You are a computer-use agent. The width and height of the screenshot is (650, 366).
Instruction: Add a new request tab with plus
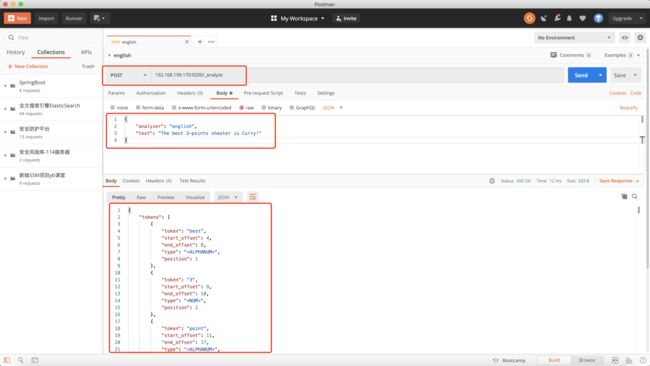tap(200, 42)
